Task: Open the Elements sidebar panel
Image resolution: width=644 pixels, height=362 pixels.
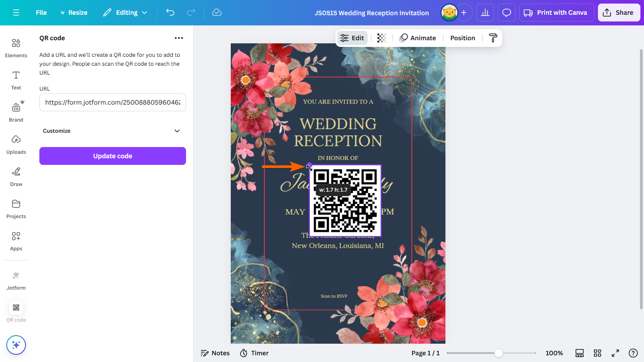Action: click(16, 48)
